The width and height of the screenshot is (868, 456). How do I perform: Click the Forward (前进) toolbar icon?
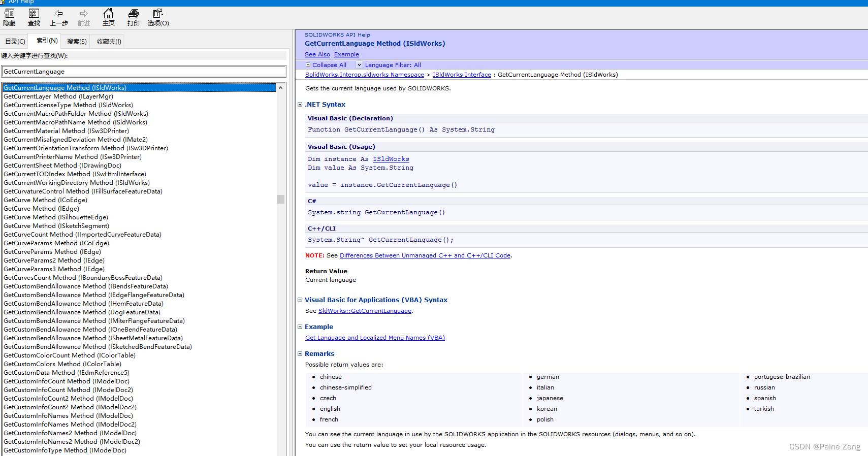84,17
